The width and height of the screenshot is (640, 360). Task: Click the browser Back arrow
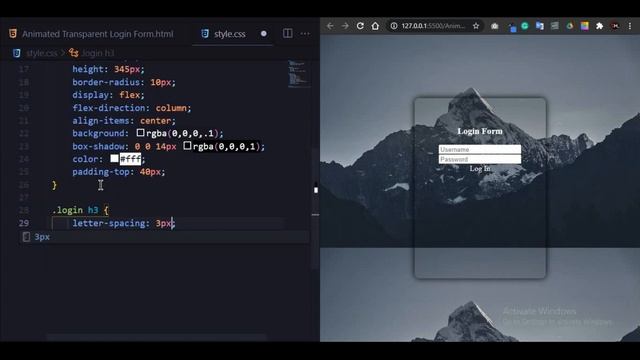[330, 26]
